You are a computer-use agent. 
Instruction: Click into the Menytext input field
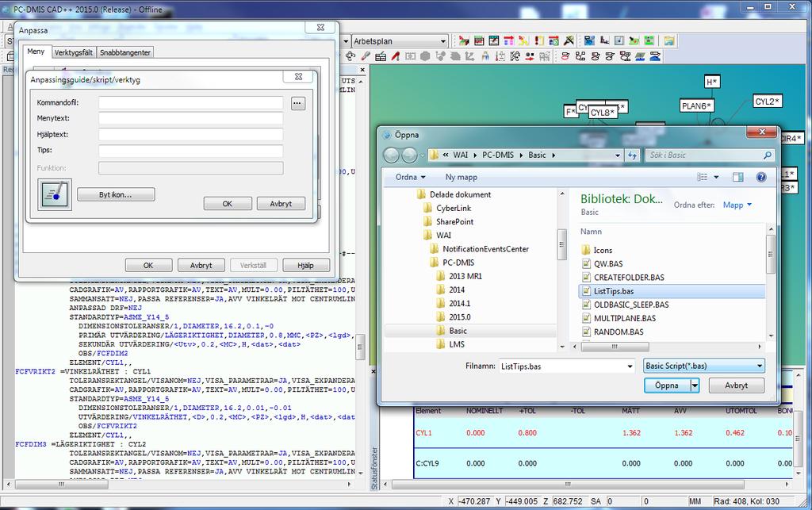click(x=190, y=118)
